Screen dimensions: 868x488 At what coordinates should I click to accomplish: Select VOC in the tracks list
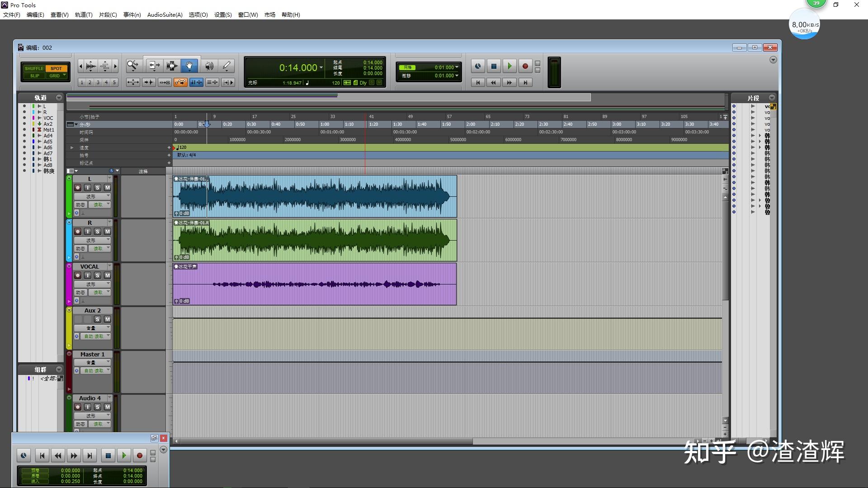click(x=48, y=118)
